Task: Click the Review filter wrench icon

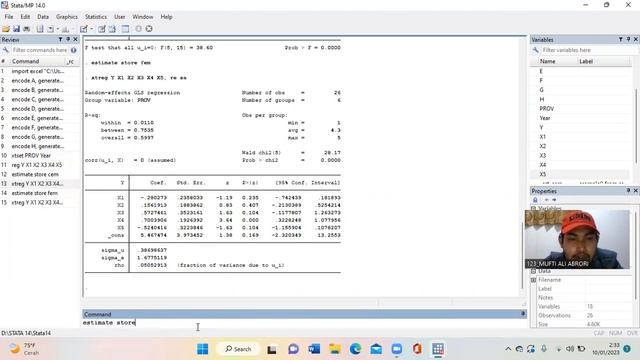Action: tap(6, 50)
